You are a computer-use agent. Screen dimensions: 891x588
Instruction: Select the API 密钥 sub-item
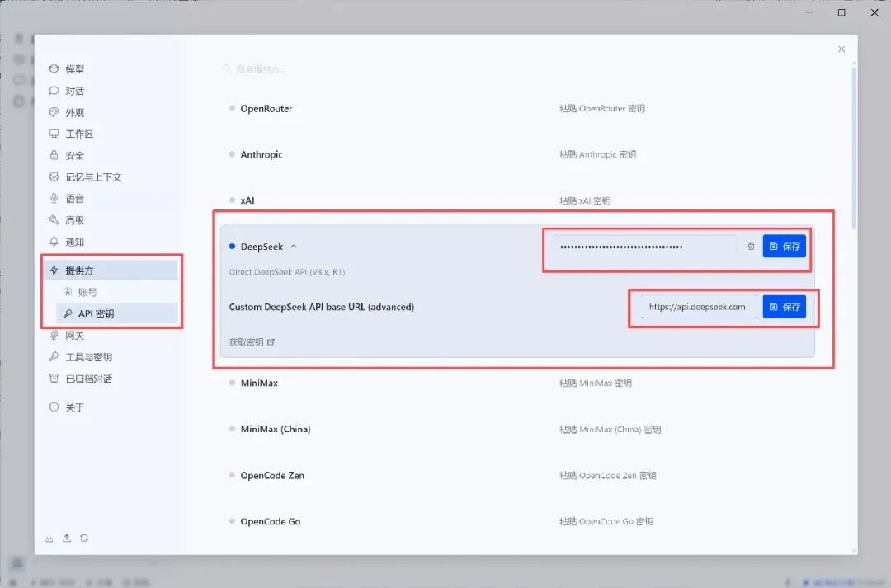click(116, 313)
